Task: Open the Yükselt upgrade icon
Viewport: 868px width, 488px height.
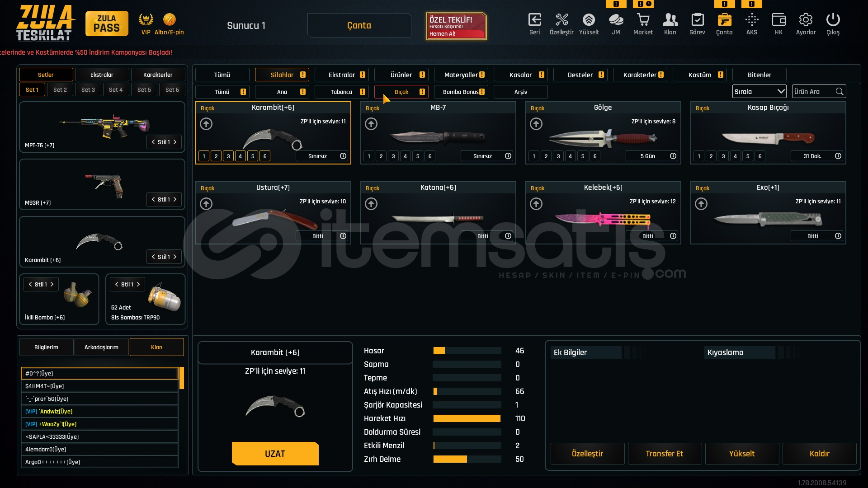Action: (x=589, y=20)
